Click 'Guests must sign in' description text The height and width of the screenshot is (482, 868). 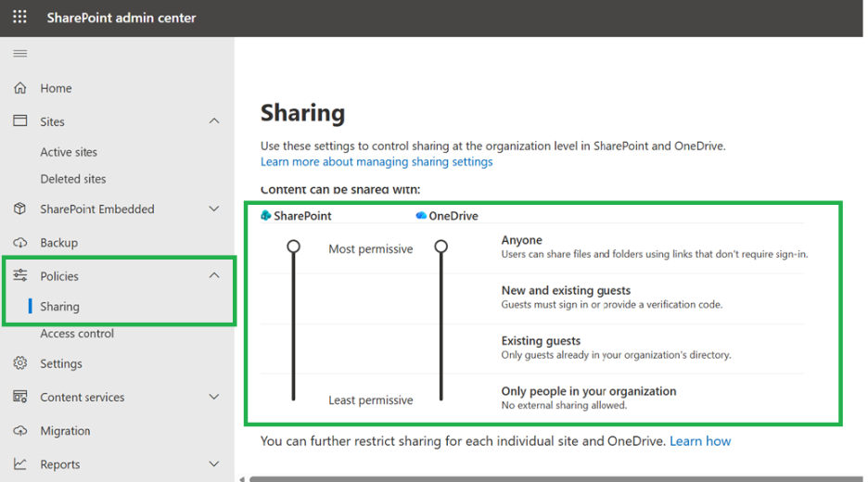tap(612, 305)
